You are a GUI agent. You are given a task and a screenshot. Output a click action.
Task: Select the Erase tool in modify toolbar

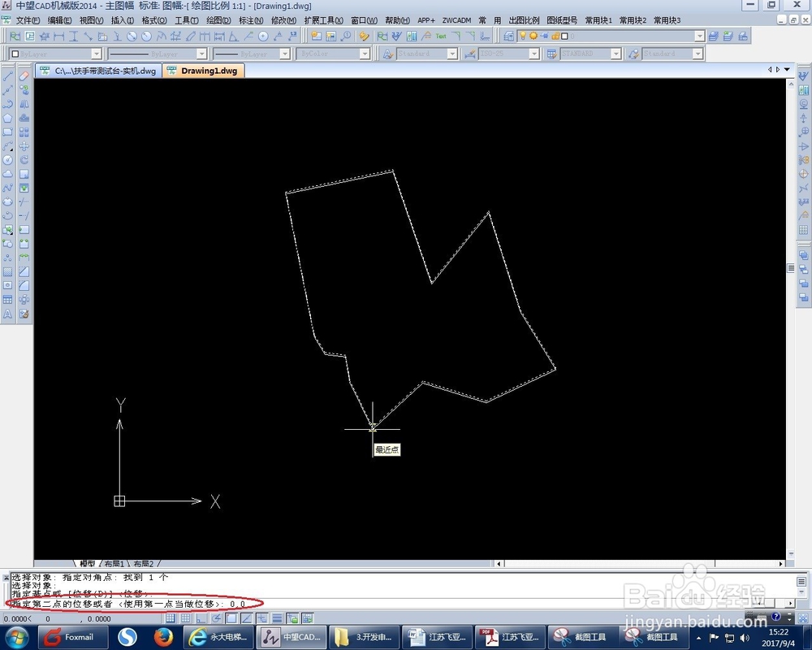tap(24, 76)
